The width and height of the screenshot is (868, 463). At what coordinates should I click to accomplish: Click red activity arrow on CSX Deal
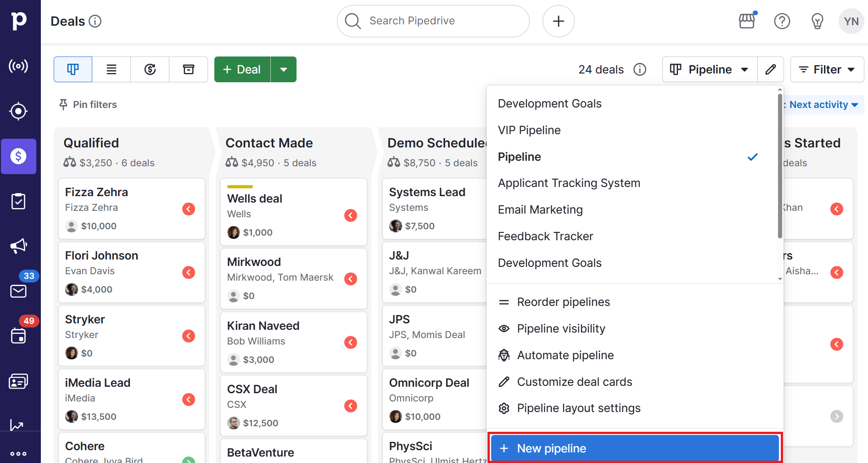351,406
